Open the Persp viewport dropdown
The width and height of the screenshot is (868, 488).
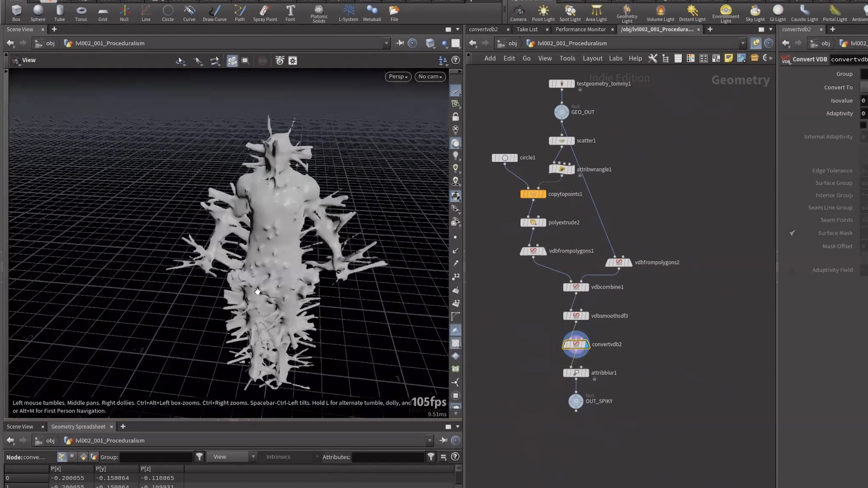pyautogui.click(x=398, y=77)
